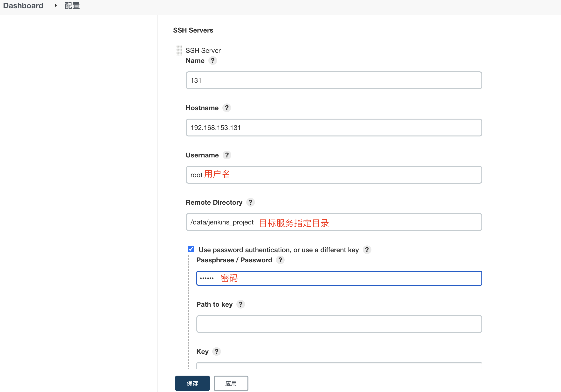Click into the Username input field
Image resolution: width=561 pixels, height=392 pixels.
click(334, 175)
